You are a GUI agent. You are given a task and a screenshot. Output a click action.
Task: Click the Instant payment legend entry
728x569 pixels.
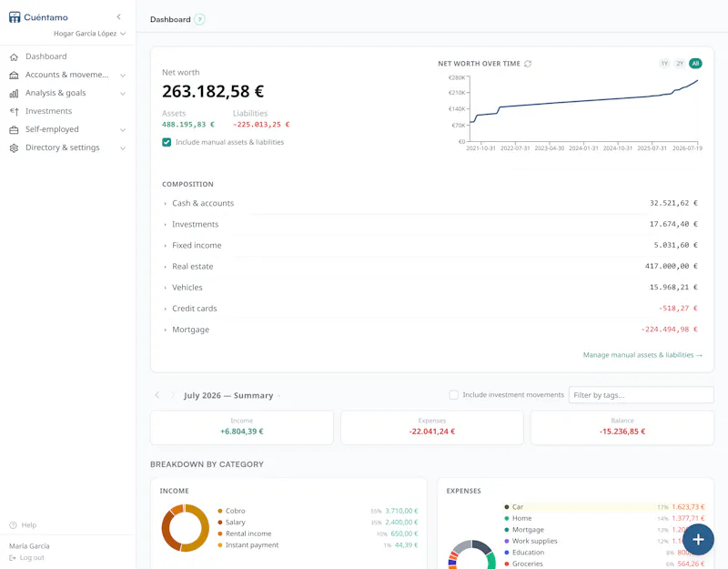click(318, 544)
